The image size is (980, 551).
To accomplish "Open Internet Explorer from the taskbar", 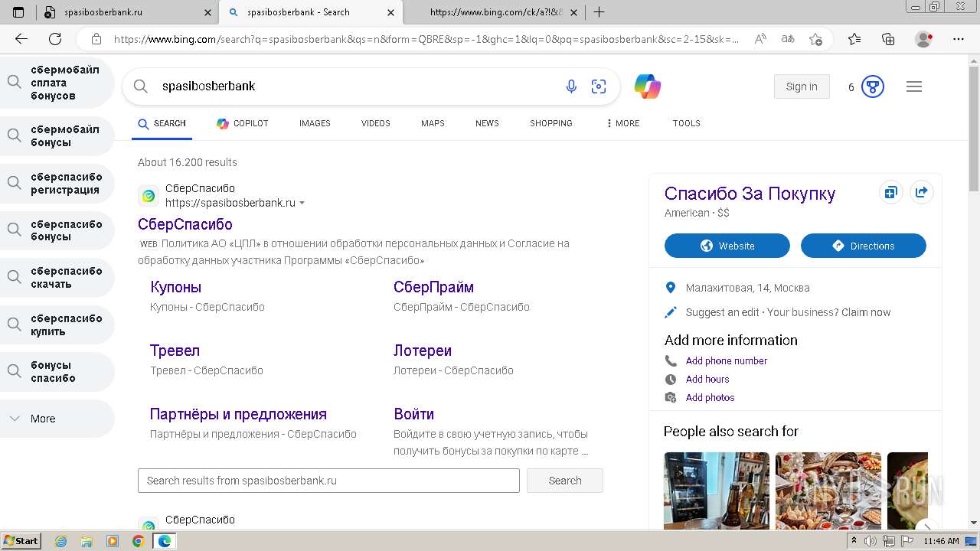I will click(x=61, y=541).
